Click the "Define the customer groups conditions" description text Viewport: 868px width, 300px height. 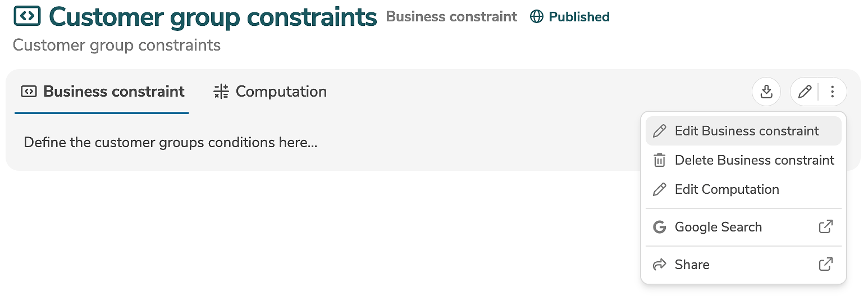171,143
